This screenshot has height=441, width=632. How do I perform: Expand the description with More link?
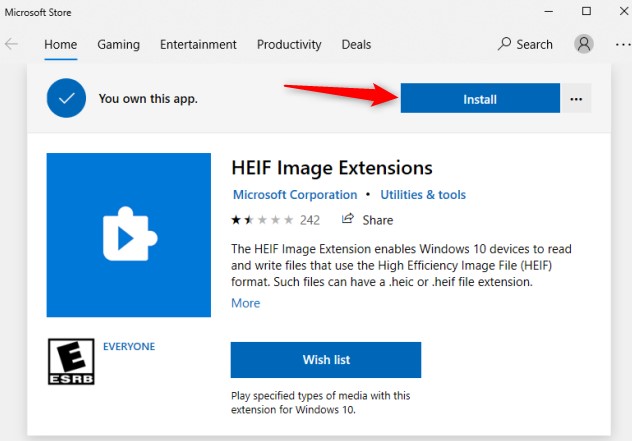click(245, 303)
